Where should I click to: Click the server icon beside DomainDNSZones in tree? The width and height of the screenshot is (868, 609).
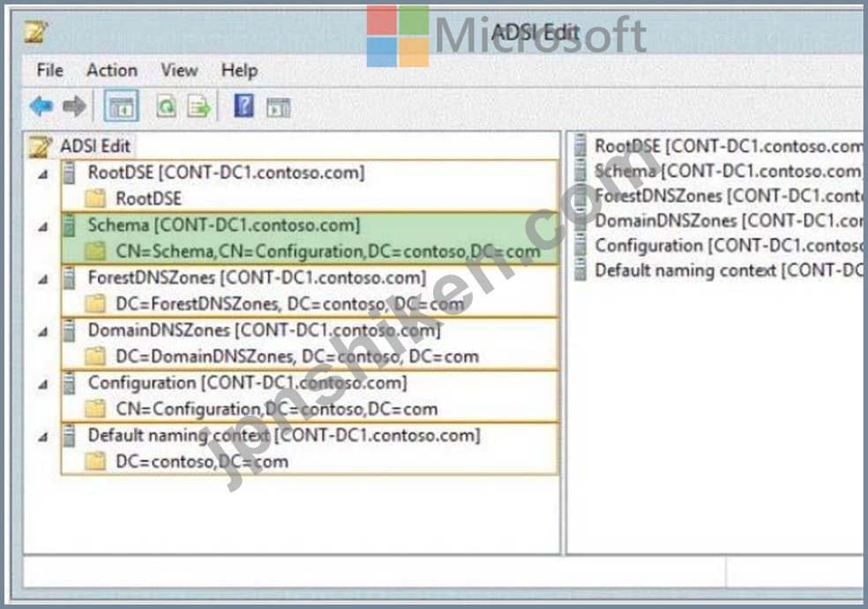[69, 330]
